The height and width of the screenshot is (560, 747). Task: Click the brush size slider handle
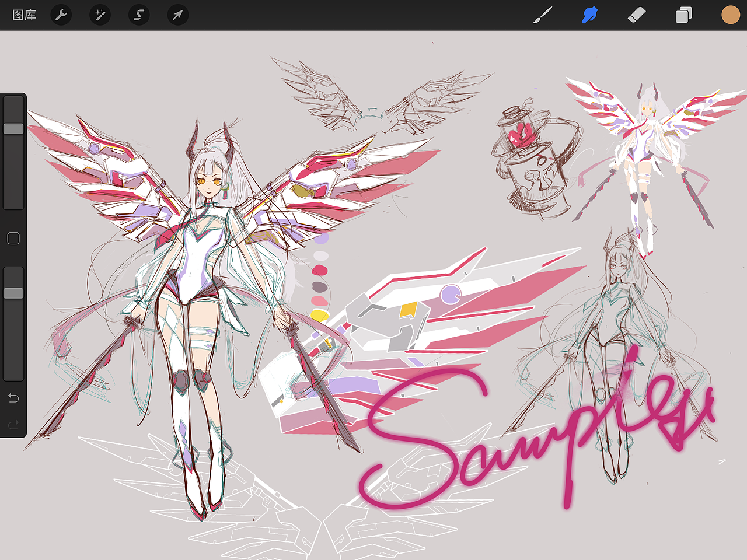13,128
